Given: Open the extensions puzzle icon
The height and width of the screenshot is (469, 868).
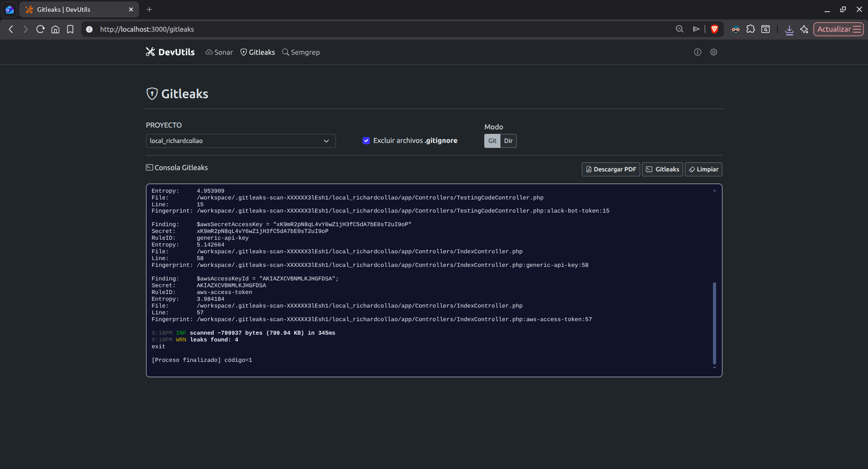Looking at the screenshot, I should click(x=750, y=29).
